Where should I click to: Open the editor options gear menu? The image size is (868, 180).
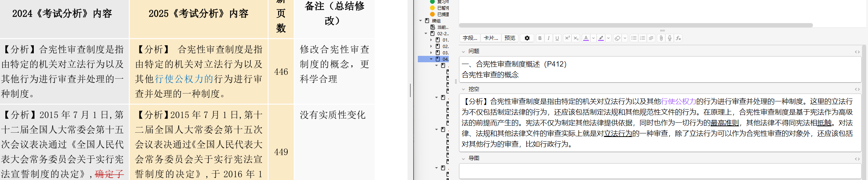click(527, 38)
